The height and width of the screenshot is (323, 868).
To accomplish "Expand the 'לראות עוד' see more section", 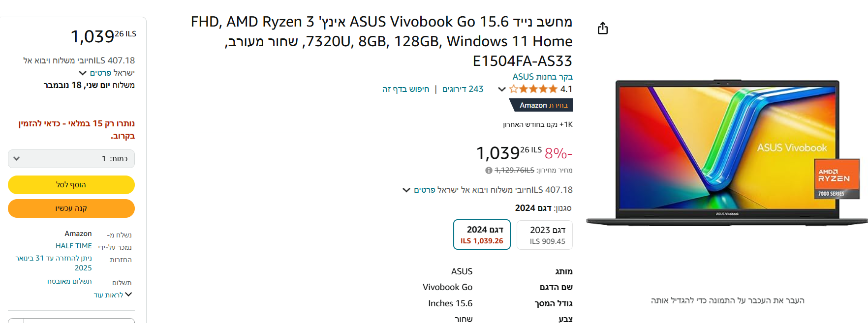I will (113, 294).
